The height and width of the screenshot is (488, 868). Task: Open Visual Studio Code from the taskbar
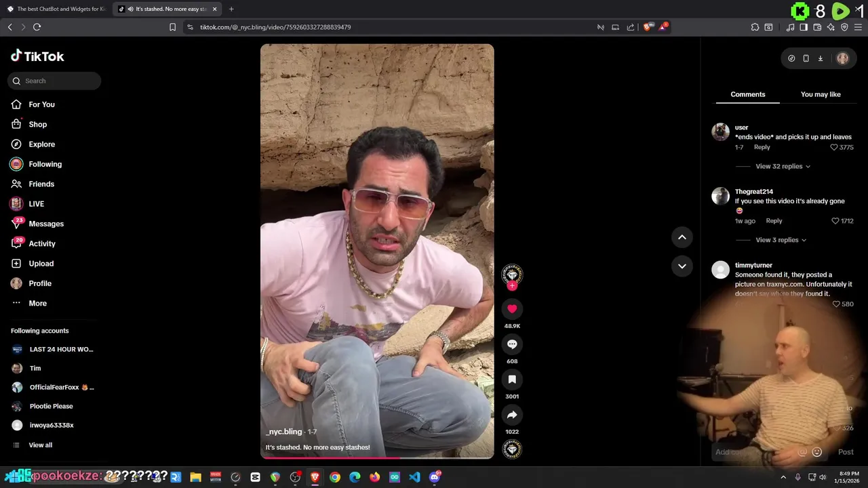click(414, 477)
